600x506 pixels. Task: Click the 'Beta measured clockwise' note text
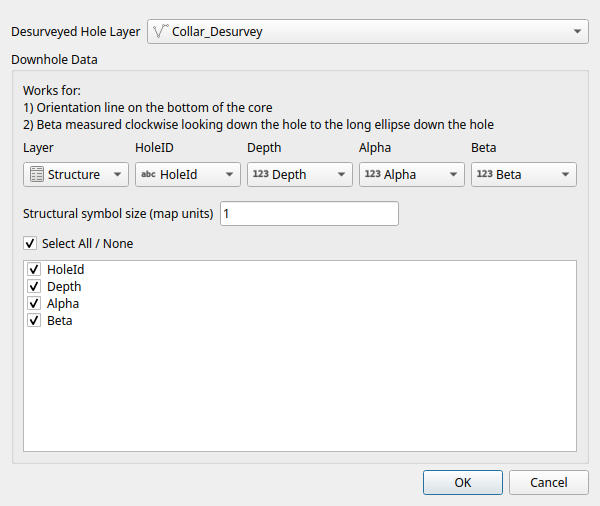coord(258,125)
